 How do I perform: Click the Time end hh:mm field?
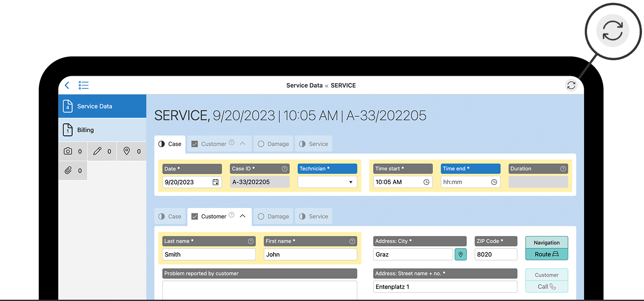(471, 182)
